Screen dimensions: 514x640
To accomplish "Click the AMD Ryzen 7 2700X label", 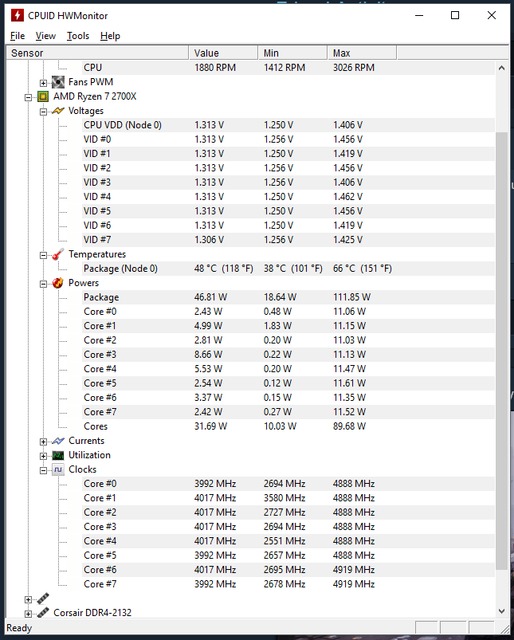I will tap(95, 97).
